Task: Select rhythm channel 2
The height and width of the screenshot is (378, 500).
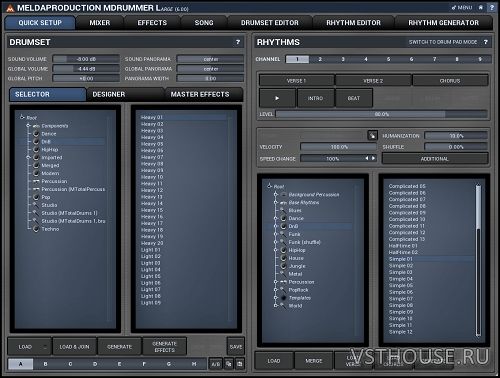Action: (x=320, y=59)
